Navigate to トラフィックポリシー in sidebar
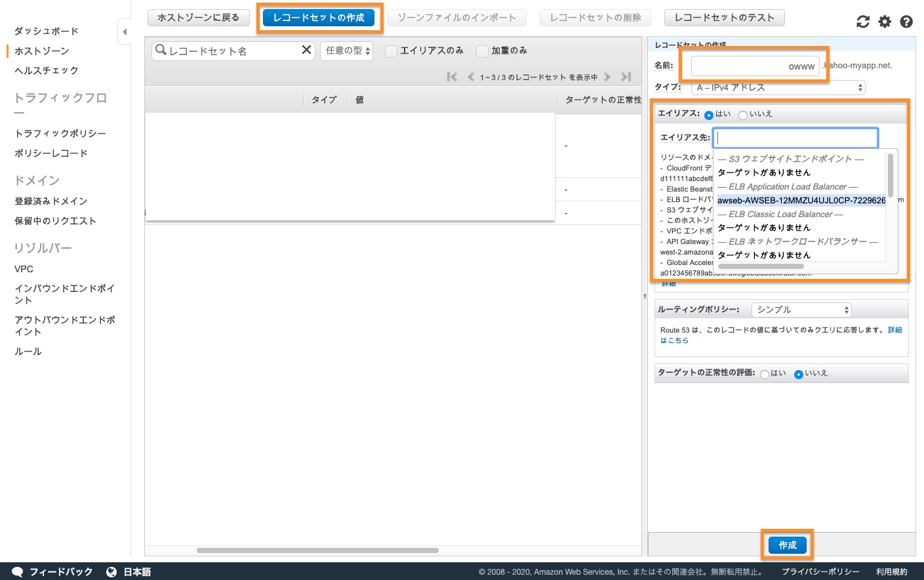924x580 pixels. click(x=60, y=133)
